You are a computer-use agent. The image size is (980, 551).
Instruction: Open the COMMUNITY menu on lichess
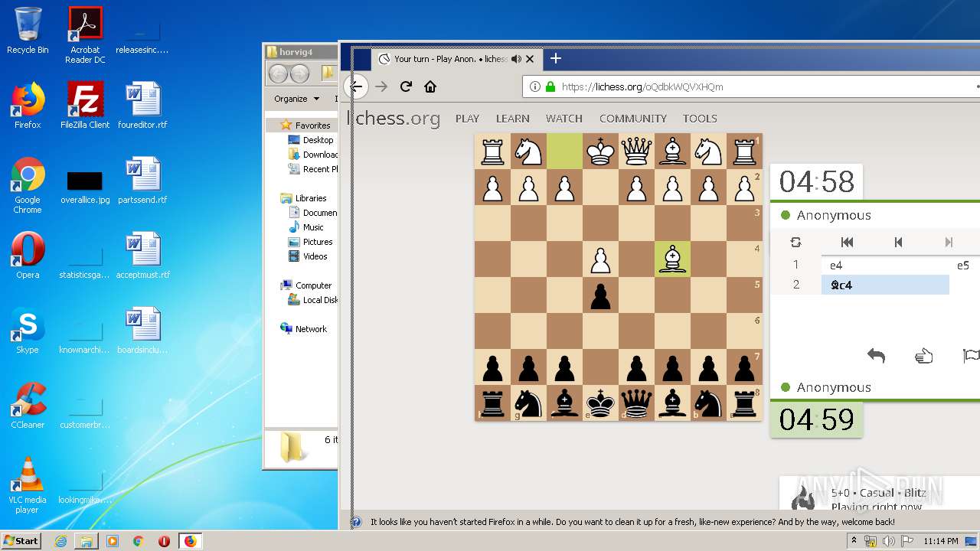(632, 119)
